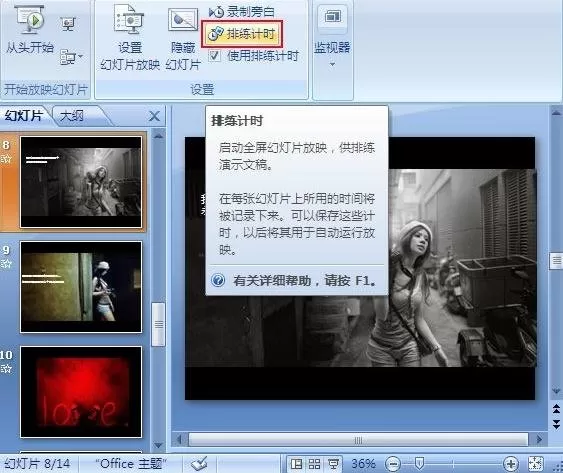563x473 pixels.
Task: Open 设置幻灯片放映 settings
Action: coord(130,37)
